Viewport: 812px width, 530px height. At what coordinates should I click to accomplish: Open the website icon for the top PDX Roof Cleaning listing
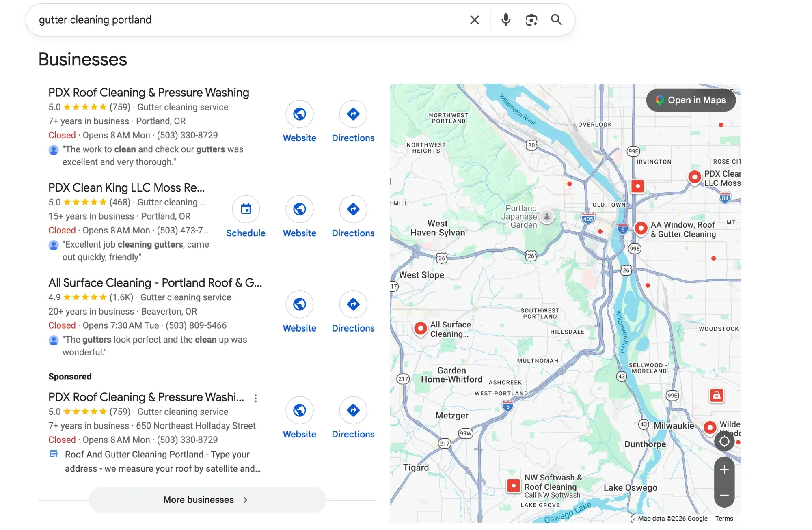point(300,114)
